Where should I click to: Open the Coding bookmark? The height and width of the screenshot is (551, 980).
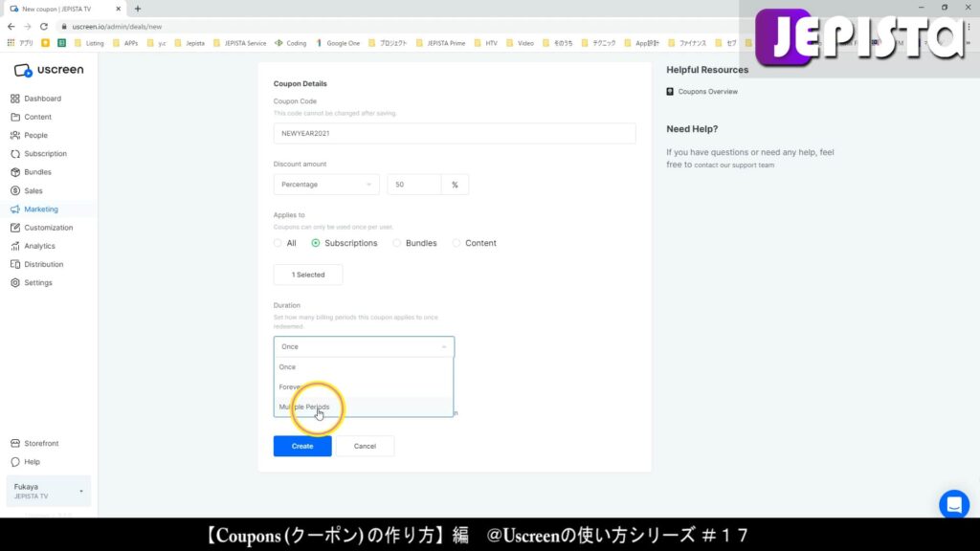tap(291, 43)
